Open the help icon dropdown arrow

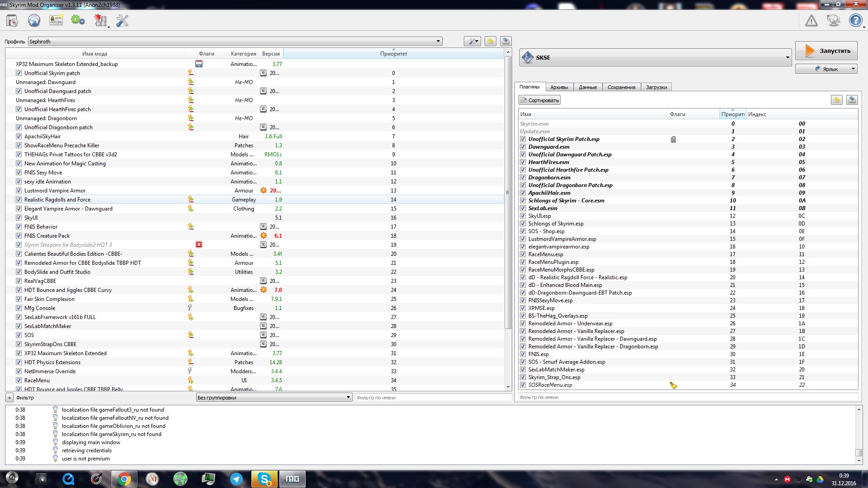pyautogui.click(x=864, y=27)
